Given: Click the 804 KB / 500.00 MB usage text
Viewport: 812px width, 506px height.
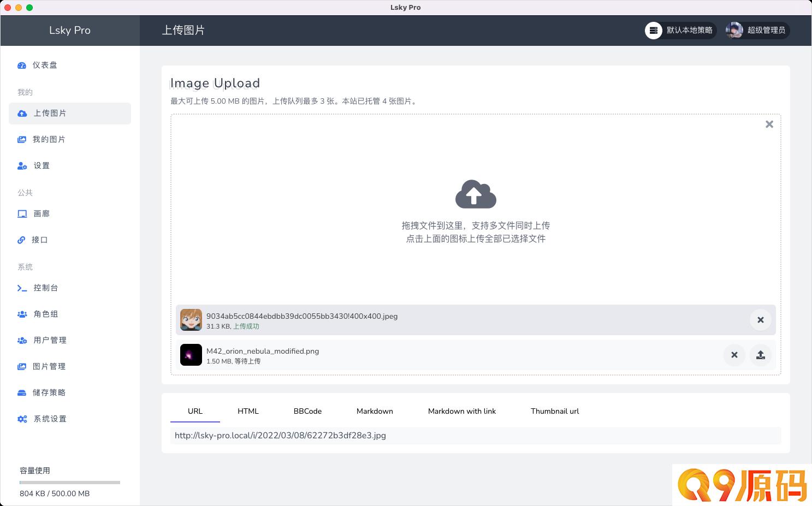Looking at the screenshot, I should coord(55,493).
